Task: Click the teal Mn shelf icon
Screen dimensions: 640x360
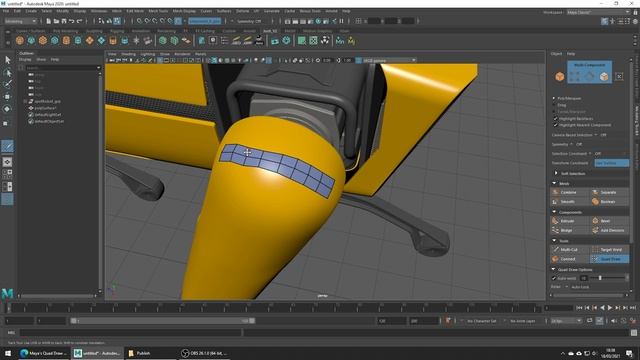Action: [x=340, y=40]
